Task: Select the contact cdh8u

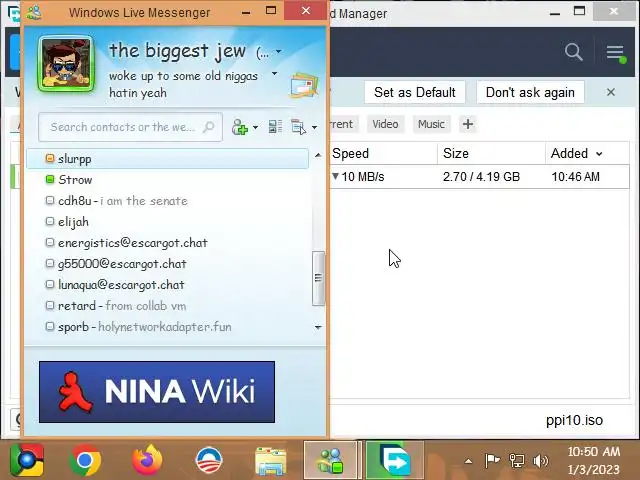Action: pos(167,201)
